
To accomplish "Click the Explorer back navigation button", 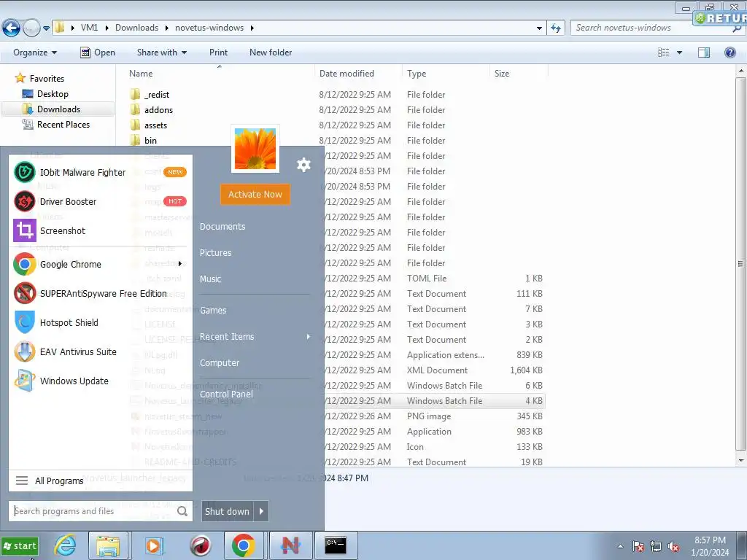I will [x=12, y=28].
